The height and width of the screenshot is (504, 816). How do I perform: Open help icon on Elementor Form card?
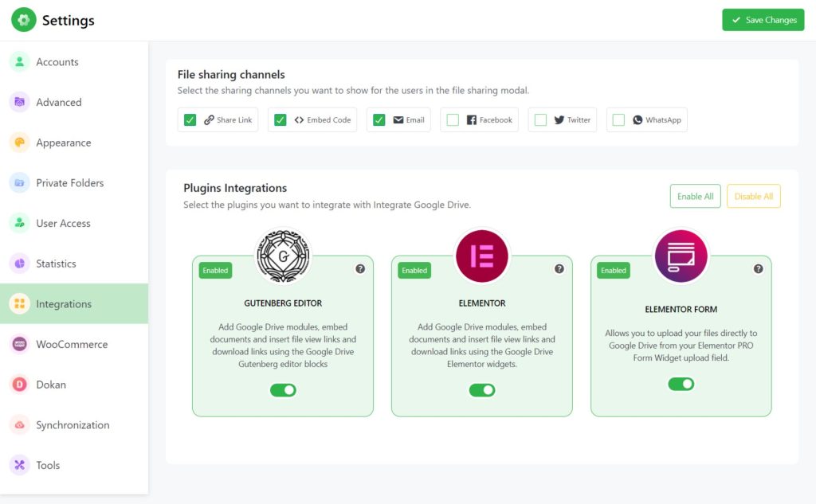[x=759, y=269]
